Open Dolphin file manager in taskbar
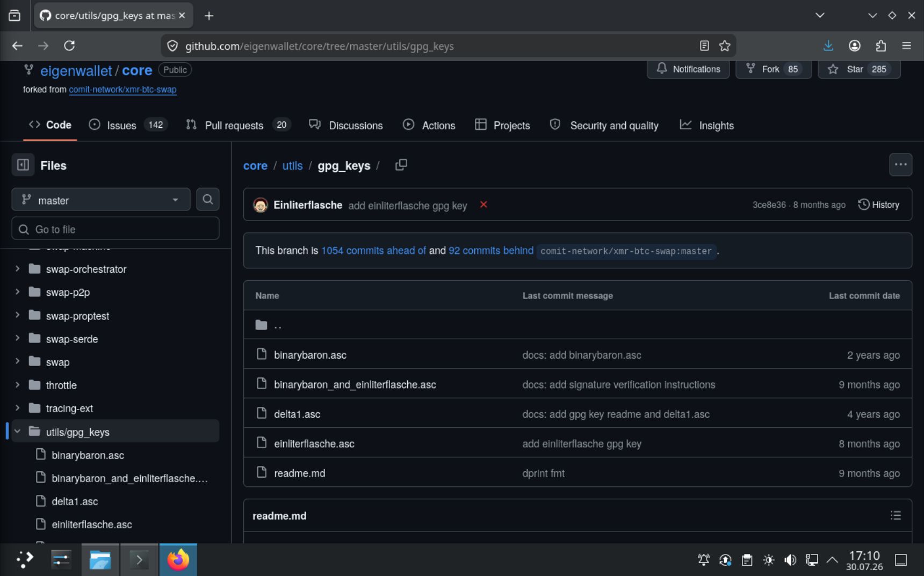The height and width of the screenshot is (576, 924). [x=100, y=559]
